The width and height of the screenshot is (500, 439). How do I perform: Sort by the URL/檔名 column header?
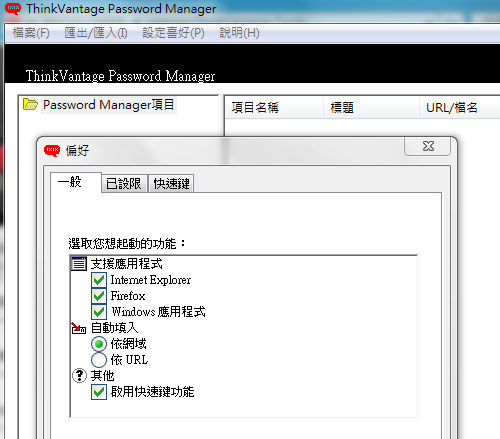click(x=460, y=107)
